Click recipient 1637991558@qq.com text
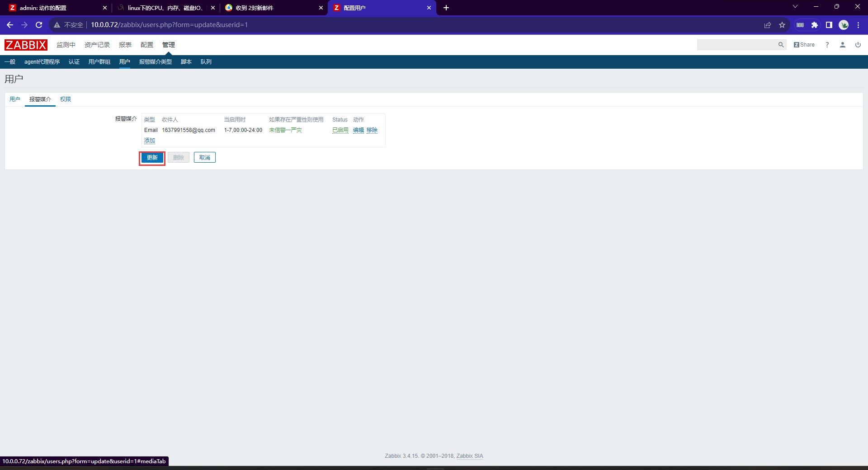868x470 pixels. pyautogui.click(x=189, y=130)
